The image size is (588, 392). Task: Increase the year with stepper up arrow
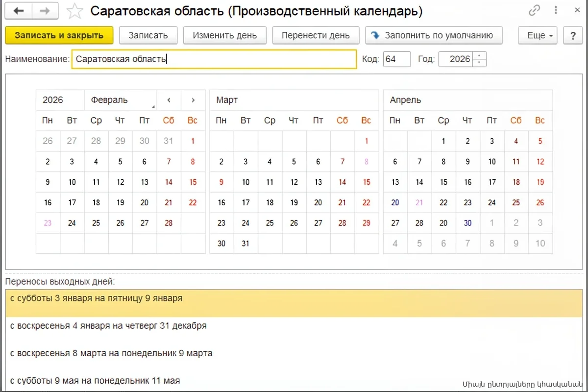[x=480, y=55]
